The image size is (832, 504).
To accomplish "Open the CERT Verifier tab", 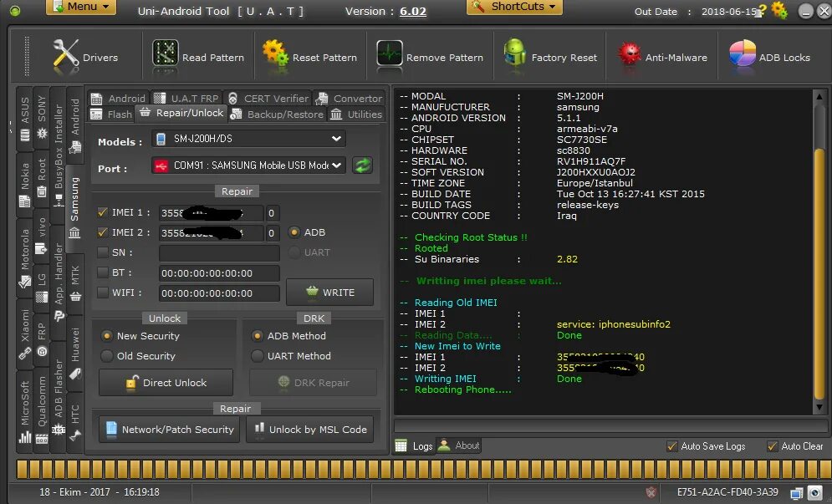I will (x=268, y=98).
